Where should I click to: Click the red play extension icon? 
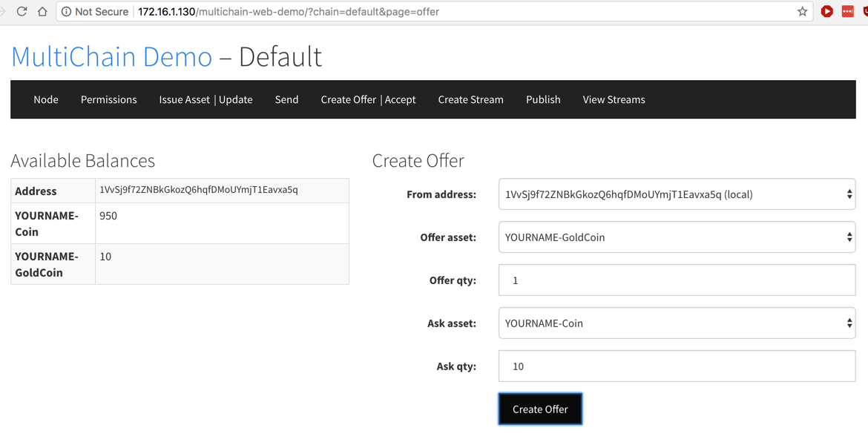coord(826,12)
